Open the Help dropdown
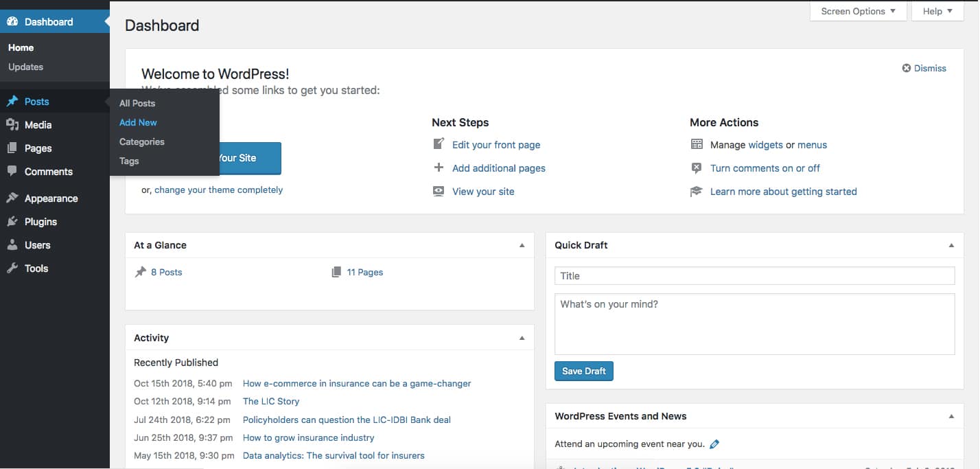 click(937, 11)
